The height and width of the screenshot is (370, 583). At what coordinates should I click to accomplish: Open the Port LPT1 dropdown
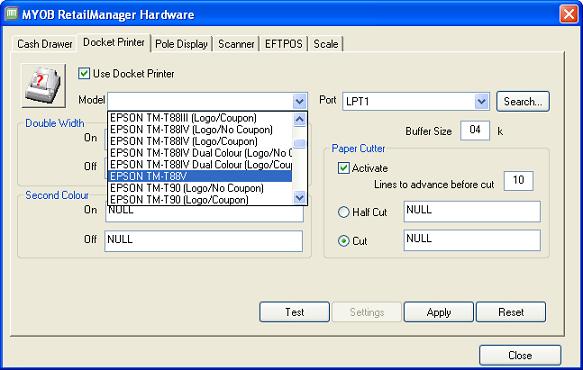click(481, 101)
